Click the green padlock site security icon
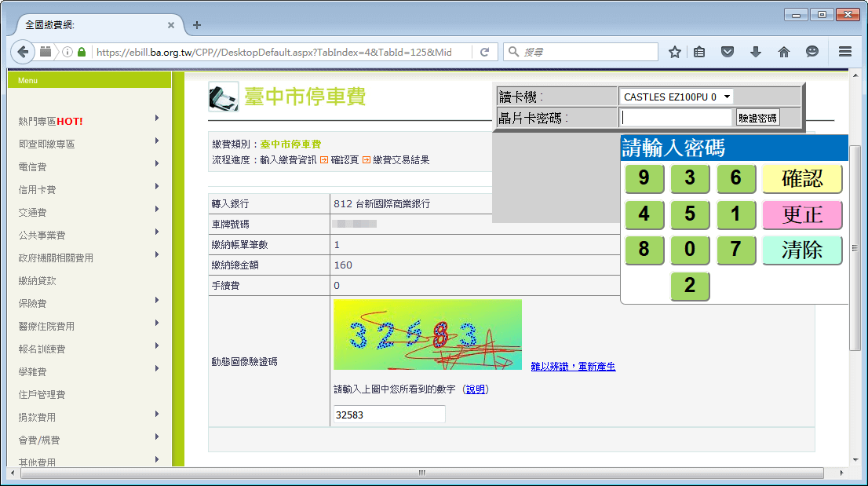This screenshot has width=868, height=486. click(82, 53)
